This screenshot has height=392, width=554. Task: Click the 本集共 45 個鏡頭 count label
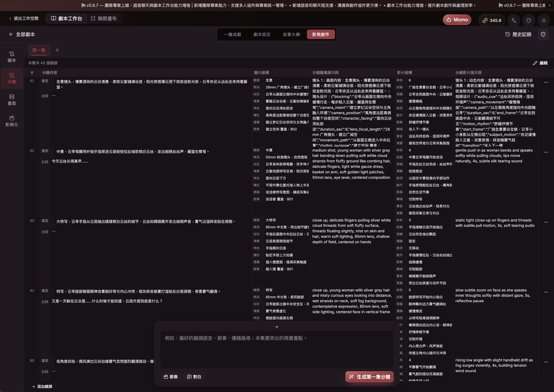(43, 63)
